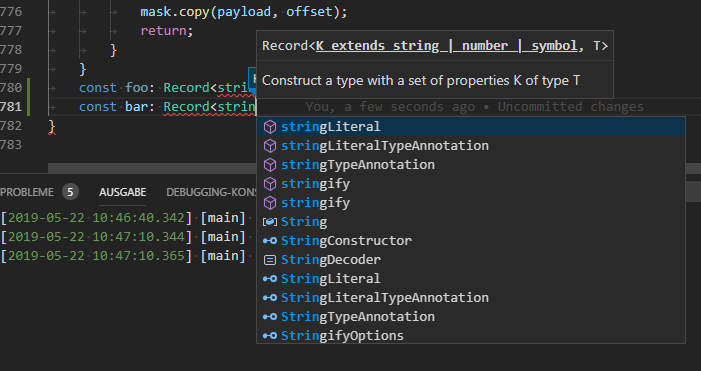
Task: Click Record type on line 780
Action: (186, 88)
